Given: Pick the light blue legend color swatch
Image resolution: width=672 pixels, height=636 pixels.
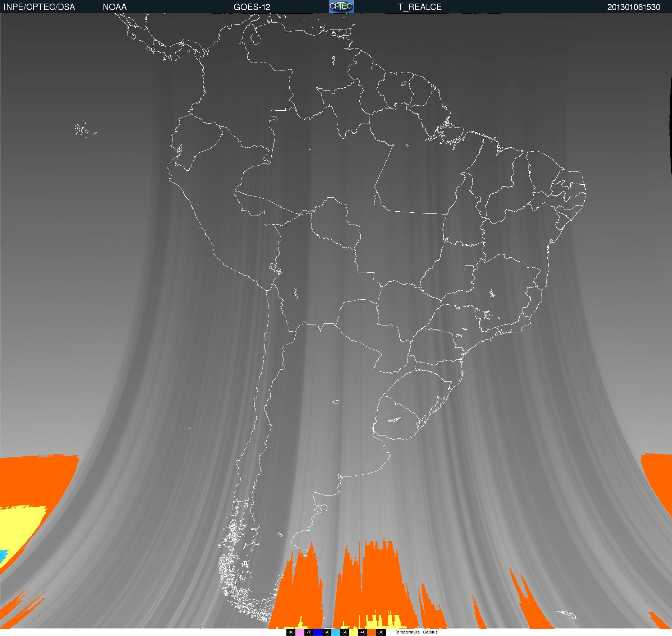Looking at the screenshot, I should [336, 632].
